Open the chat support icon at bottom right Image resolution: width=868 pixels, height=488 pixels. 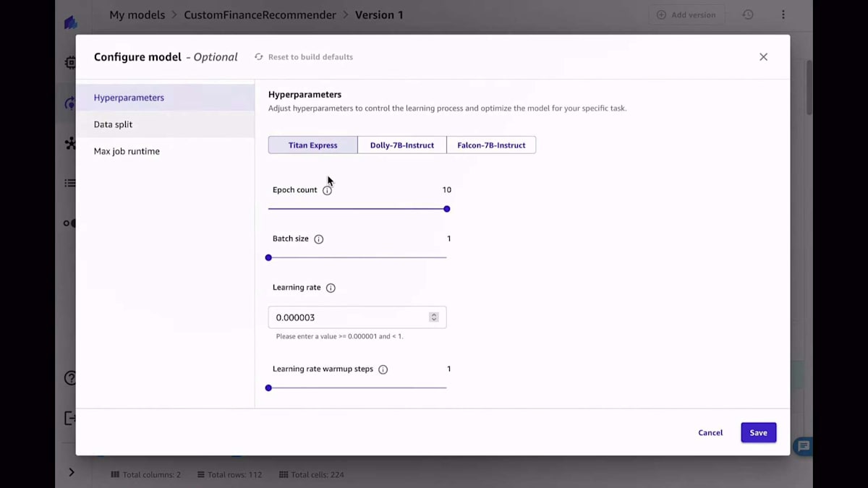pos(803,447)
